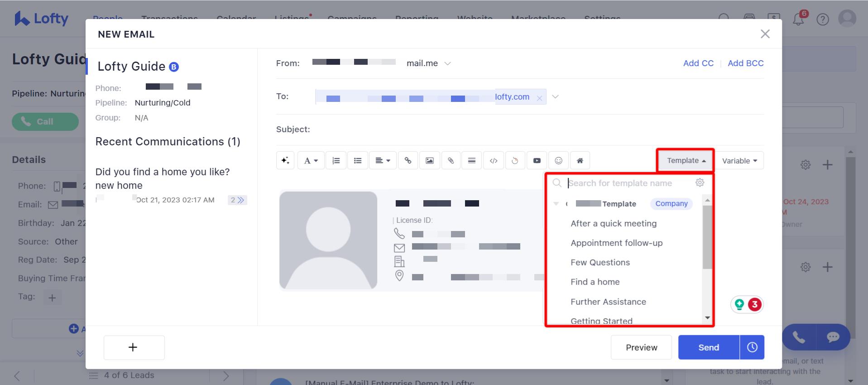
Task: Click the template list scrollbar thumb
Action: tap(707, 237)
